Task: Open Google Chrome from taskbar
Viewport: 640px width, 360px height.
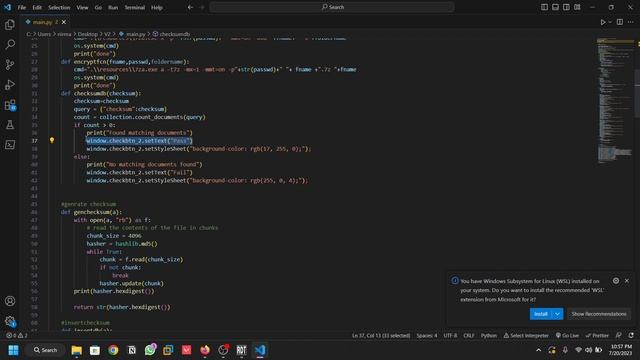Action: pos(113,350)
